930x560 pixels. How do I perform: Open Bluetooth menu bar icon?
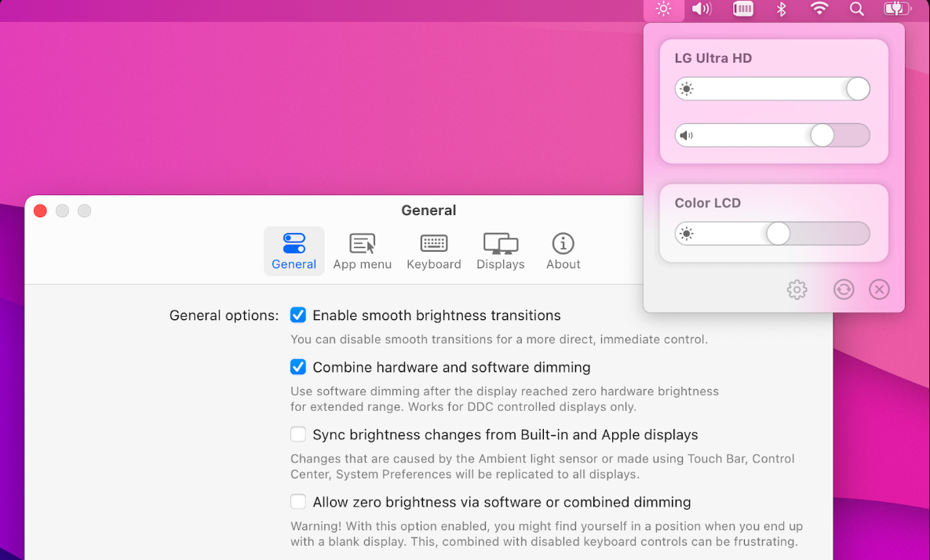(781, 9)
